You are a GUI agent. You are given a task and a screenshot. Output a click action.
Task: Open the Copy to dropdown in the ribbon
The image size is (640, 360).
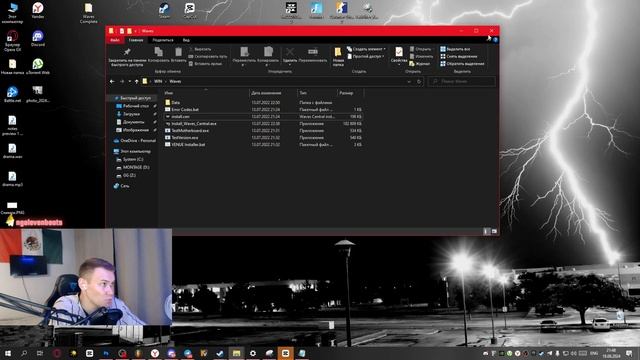coord(268,56)
